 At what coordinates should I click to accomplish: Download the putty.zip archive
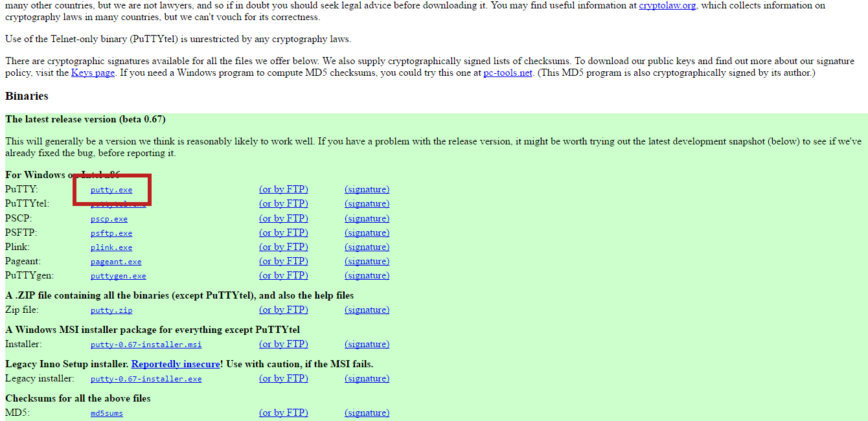tap(111, 310)
